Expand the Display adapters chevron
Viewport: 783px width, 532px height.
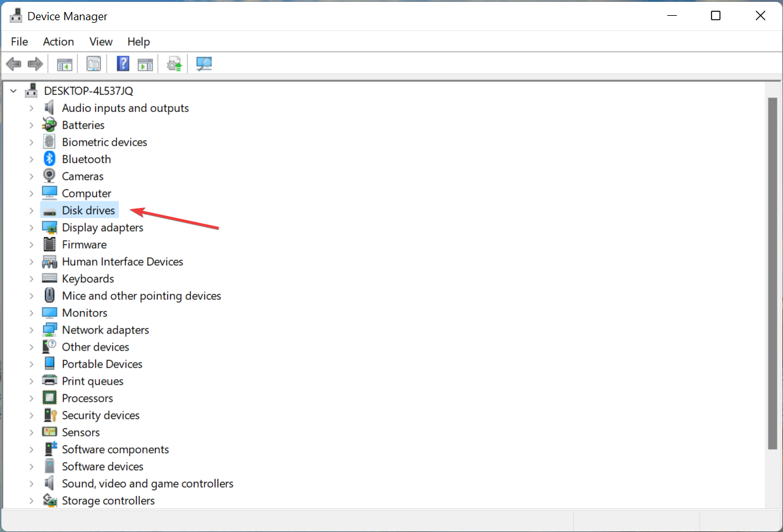31,227
